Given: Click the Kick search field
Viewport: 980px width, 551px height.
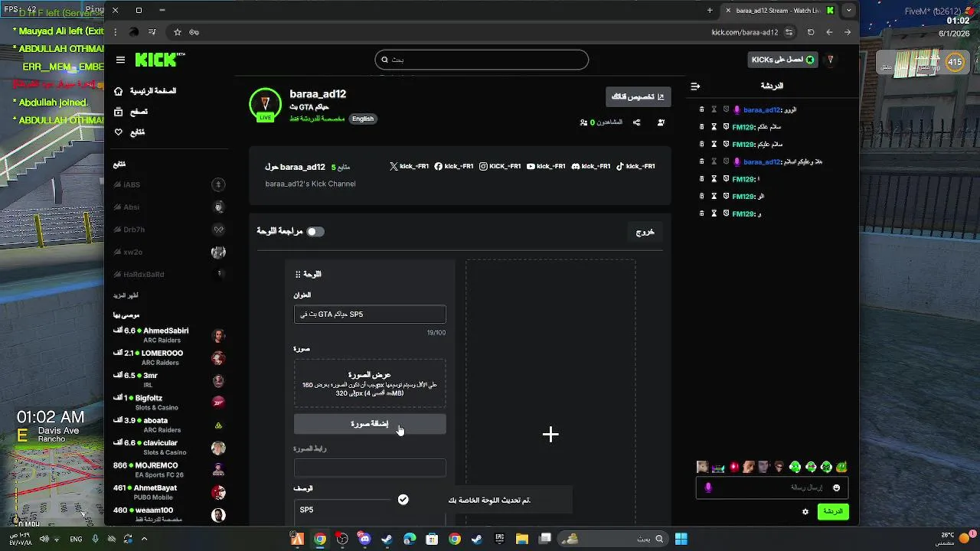Looking at the screenshot, I should [x=482, y=60].
